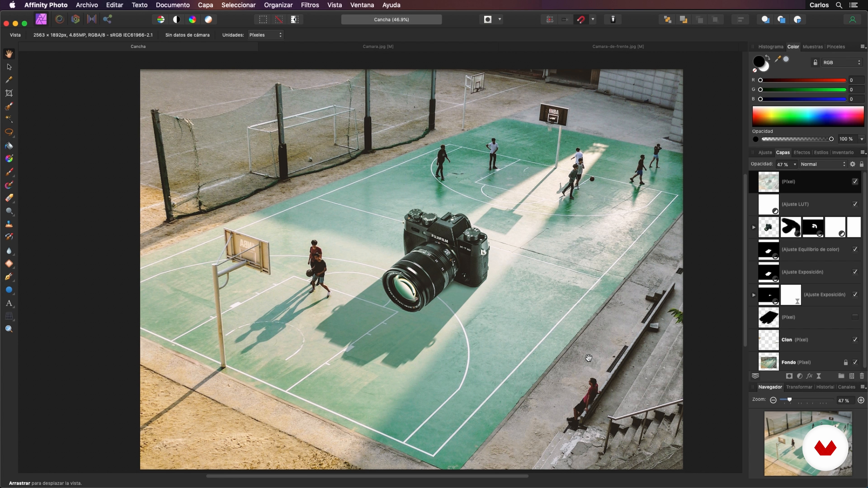The image size is (868, 488).
Task: Select the Erase Brush tool
Action: (9, 198)
